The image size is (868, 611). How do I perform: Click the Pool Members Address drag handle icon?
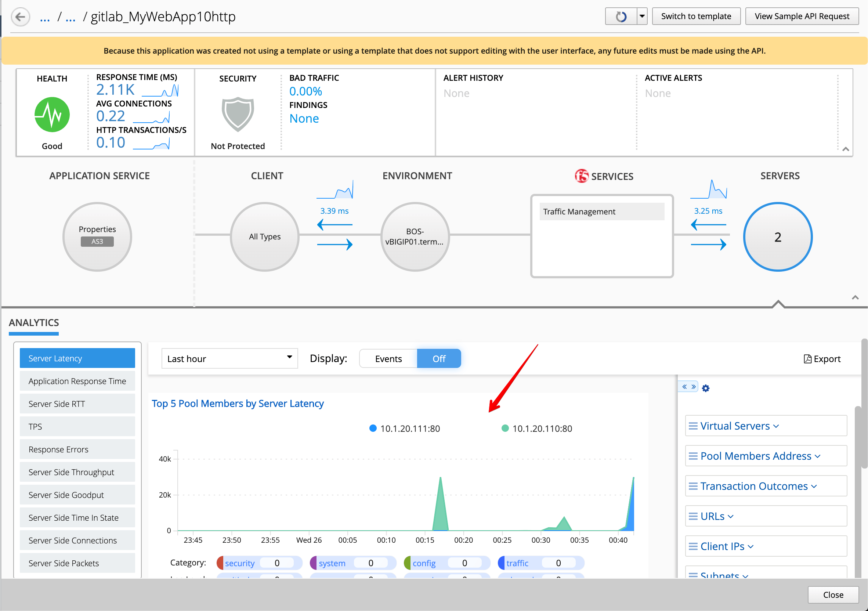click(x=693, y=456)
